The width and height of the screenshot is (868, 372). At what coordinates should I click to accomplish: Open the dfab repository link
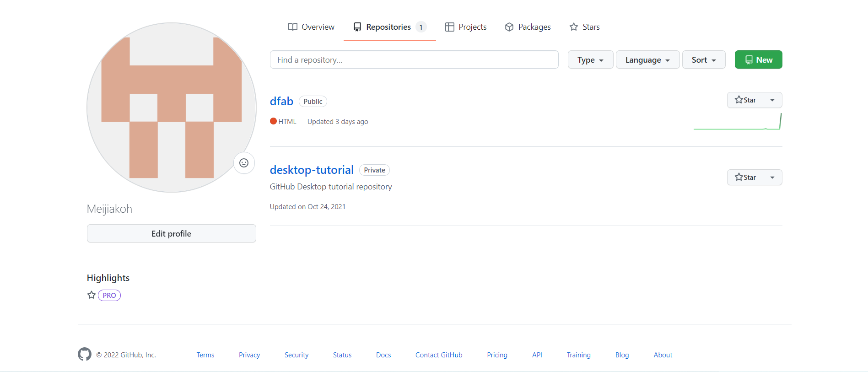coord(281,101)
